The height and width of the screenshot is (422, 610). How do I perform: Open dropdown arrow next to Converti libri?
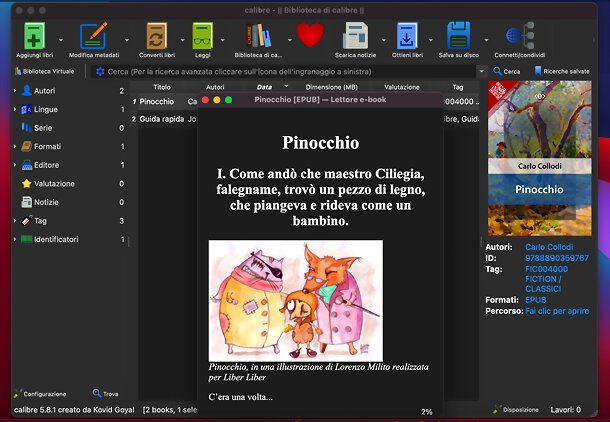coord(182,40)
